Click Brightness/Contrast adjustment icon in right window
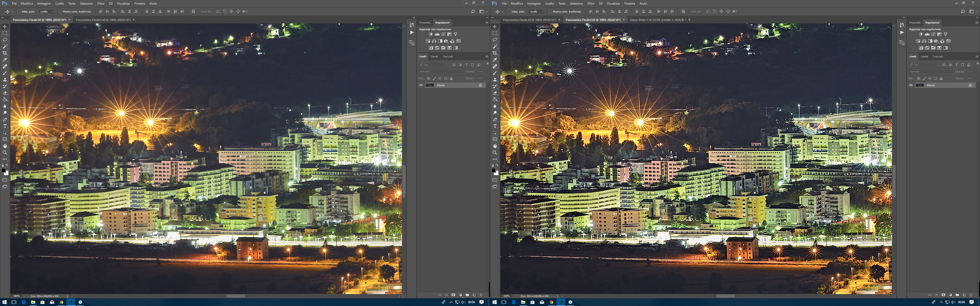980x306 pixels. [921, 34]
